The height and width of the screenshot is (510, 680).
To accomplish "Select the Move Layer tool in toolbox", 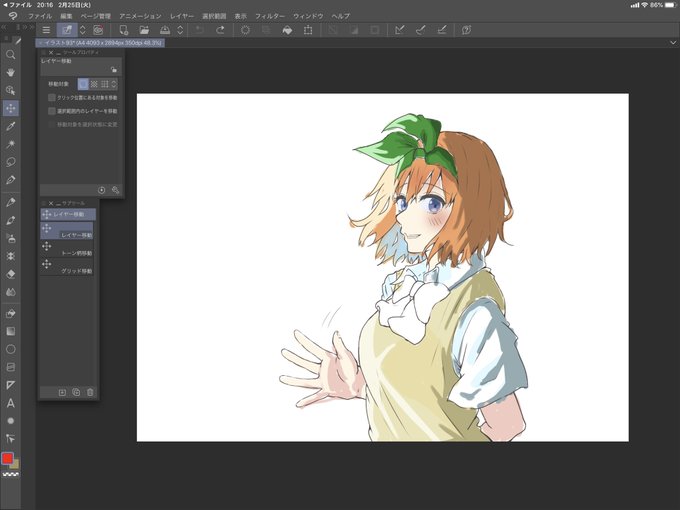I will [x=11, y=108].
